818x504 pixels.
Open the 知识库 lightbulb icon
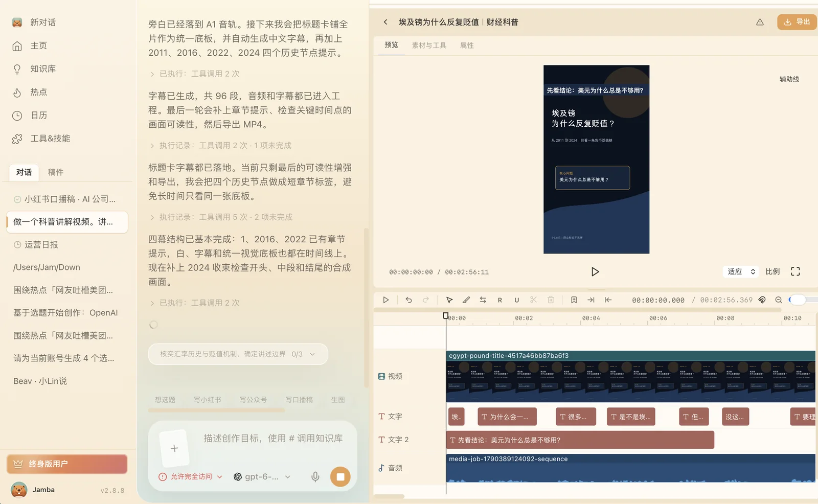point(17,69)
